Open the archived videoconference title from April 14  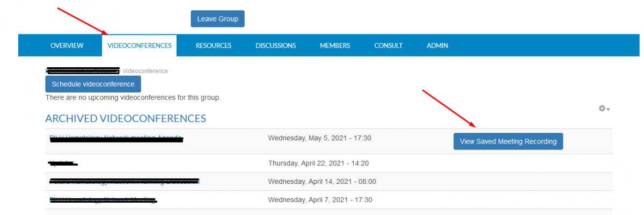(x=124, y=182)
